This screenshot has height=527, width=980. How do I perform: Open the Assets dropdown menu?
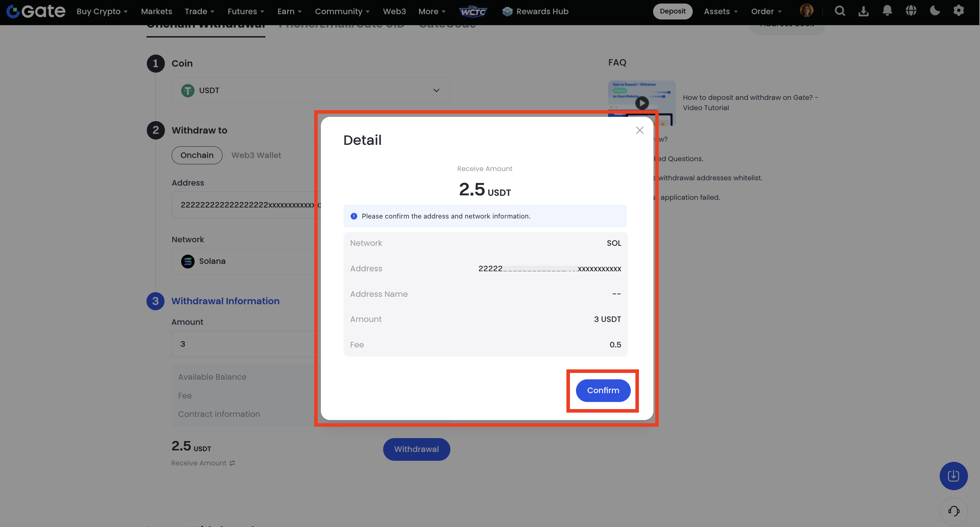click(720, 11)
